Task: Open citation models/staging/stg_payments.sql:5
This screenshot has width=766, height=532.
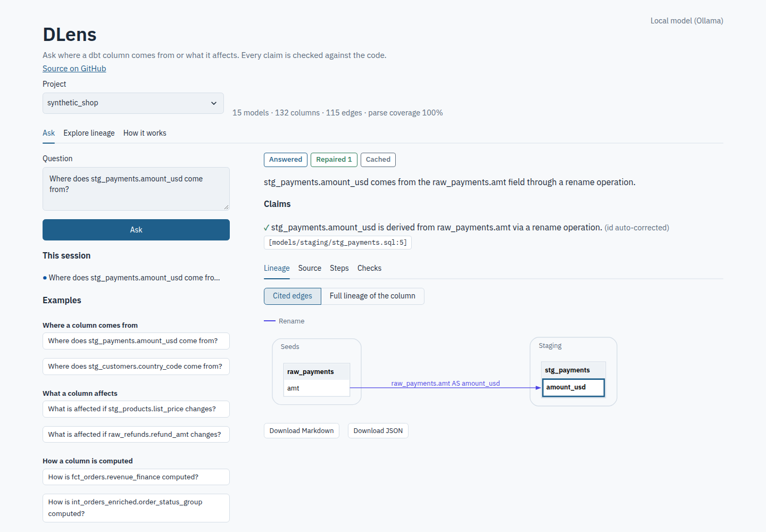Action: click(338, 243)
